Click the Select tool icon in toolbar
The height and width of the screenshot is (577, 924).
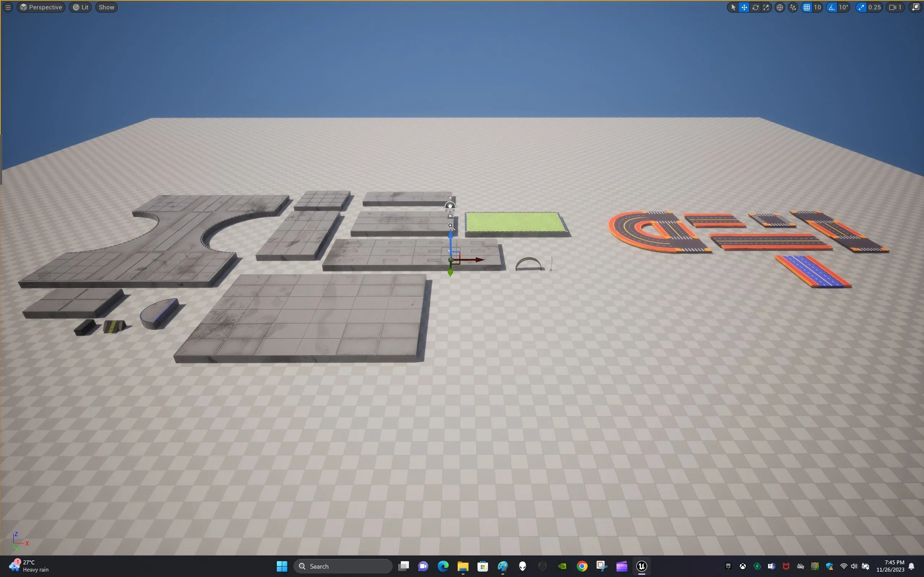733,6
